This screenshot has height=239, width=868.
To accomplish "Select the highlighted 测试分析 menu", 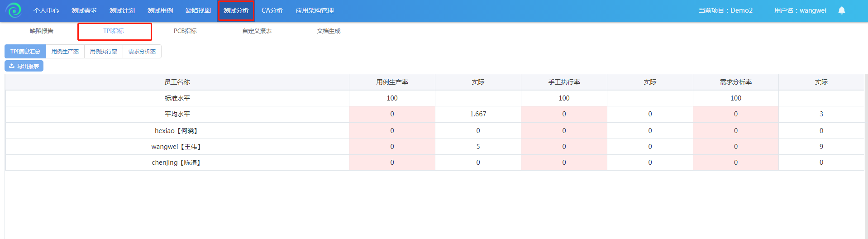I will click(236, 10).
